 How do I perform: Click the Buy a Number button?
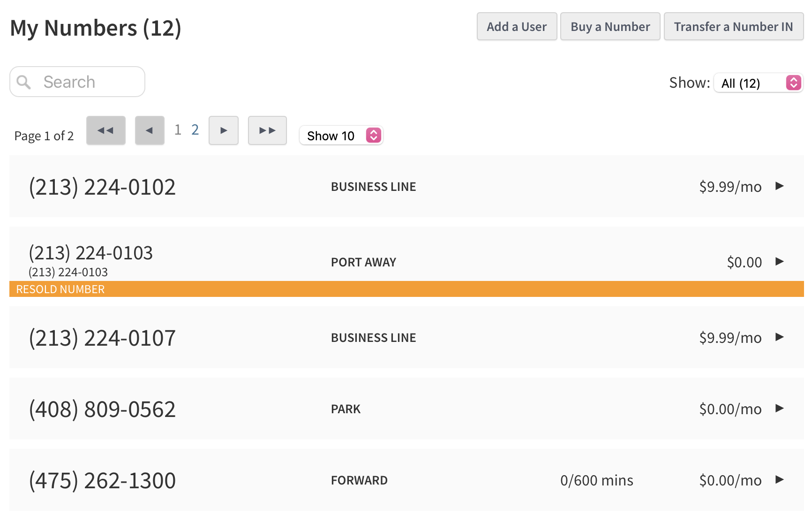click(x=610, y=27)
